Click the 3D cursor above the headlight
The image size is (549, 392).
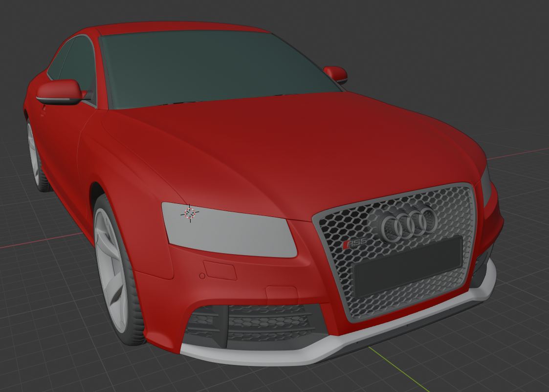tap(190, 212)
